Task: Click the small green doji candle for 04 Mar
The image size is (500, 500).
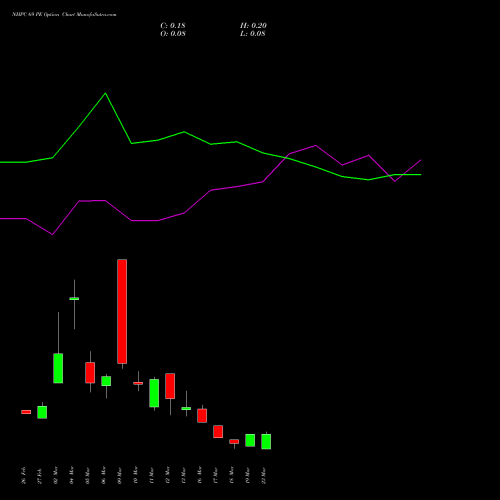Action: click(x=74, y=299)
